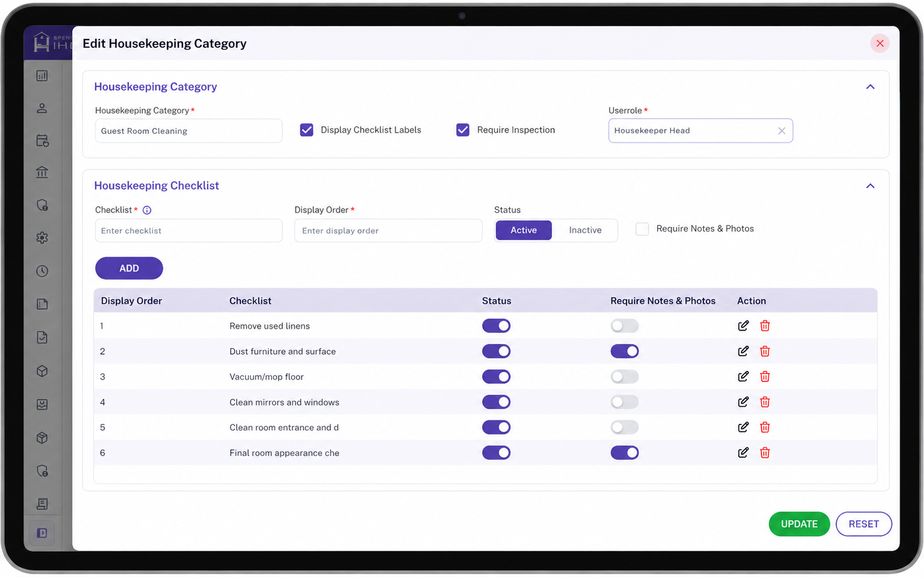
Task: Click the ADD button
Action: tap(129, 268)
